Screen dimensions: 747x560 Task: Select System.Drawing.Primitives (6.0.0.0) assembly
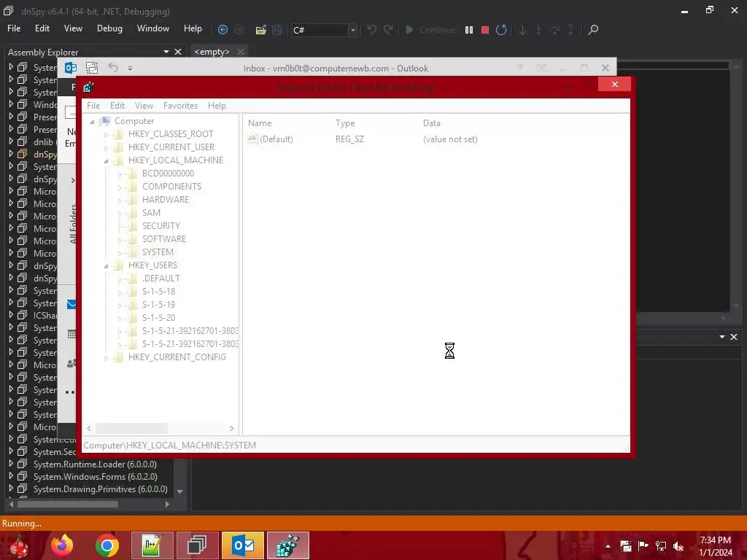(101, 489)
